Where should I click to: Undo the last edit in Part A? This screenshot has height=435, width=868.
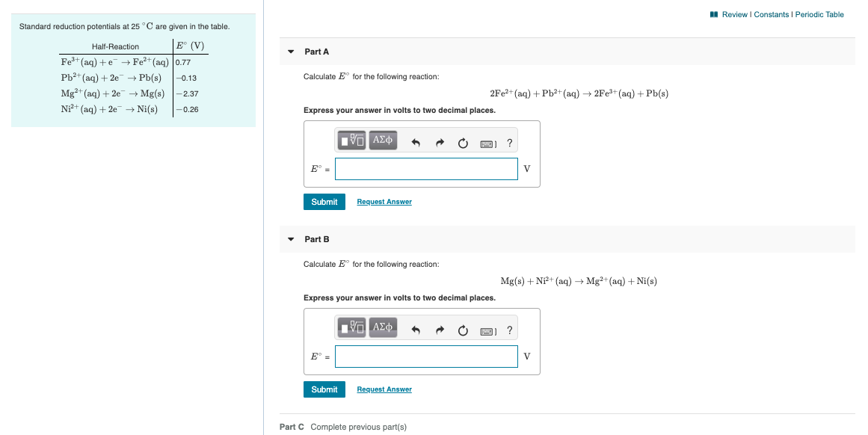pyautogui.click(x=416, y=141)
